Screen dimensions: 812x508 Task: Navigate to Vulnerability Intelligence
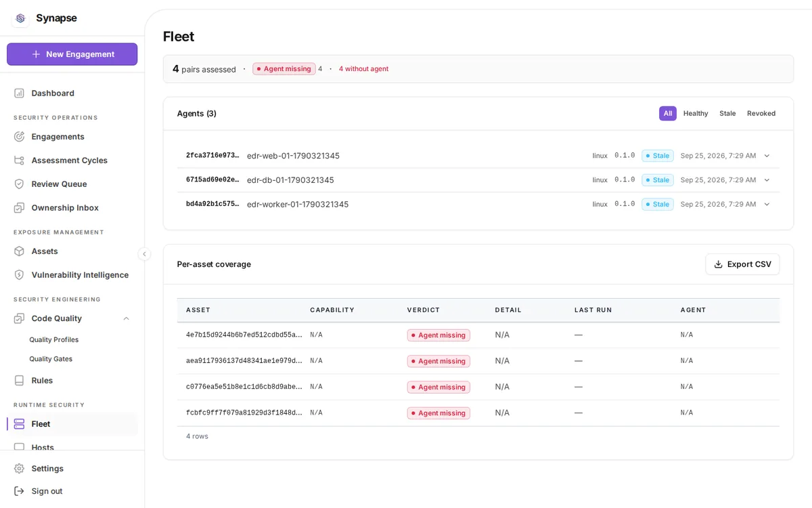point(72,274)
